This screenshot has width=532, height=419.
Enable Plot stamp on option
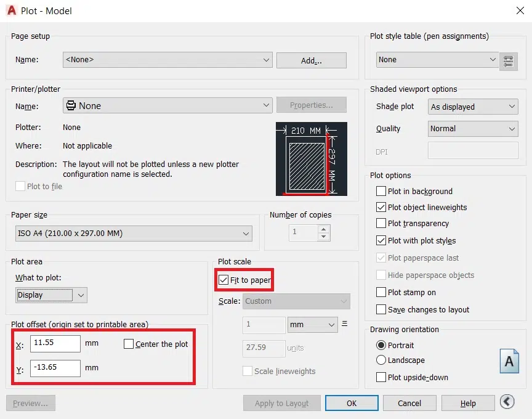tap(381, 293)
